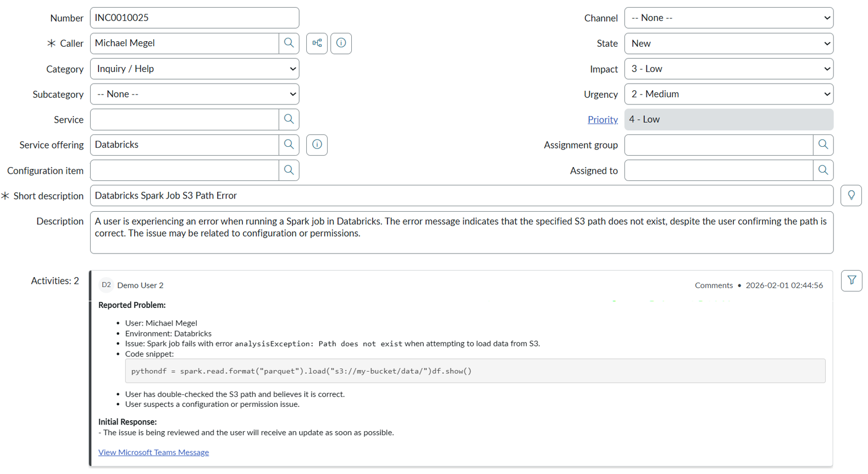Select the Demo User 2 name text
The height and width of the screenshot is (474, 868).
click(140, 285)
